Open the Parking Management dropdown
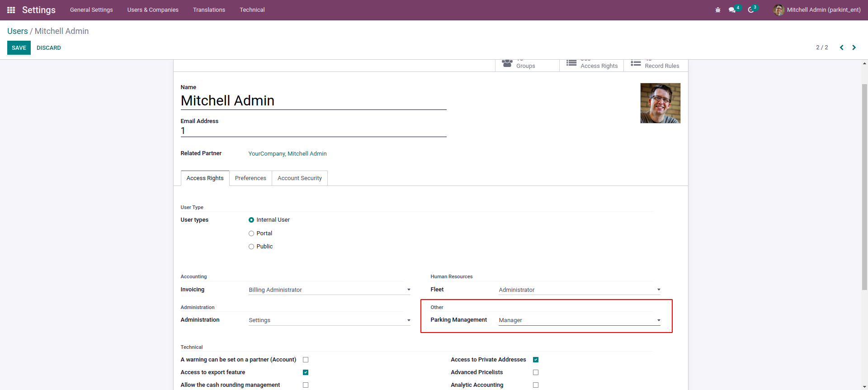This screenshot has width=868, height=390. pos(579,320)
